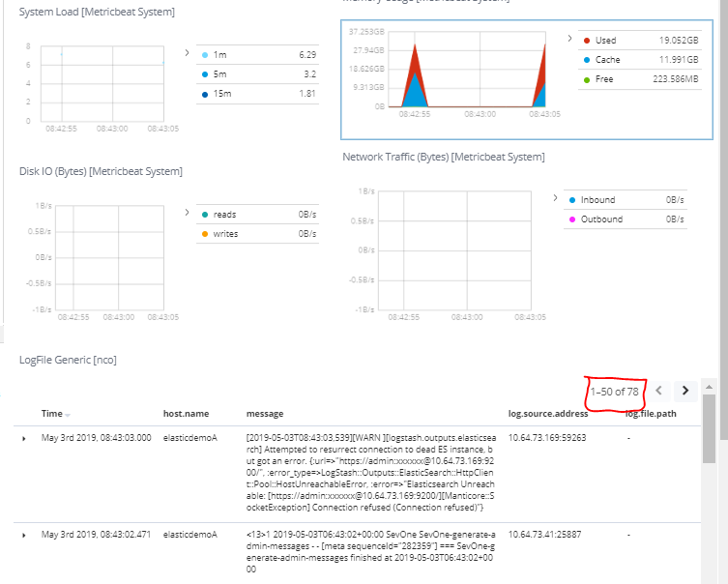
Task: Collapse the Network Traffic chart legend
Action: click(555, 198)
